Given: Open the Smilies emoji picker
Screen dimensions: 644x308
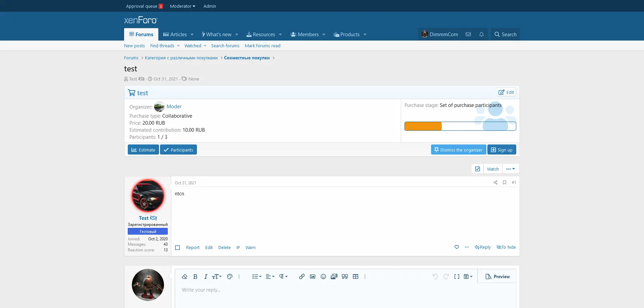Looking at the screenshot, I should tap(323, 276).
